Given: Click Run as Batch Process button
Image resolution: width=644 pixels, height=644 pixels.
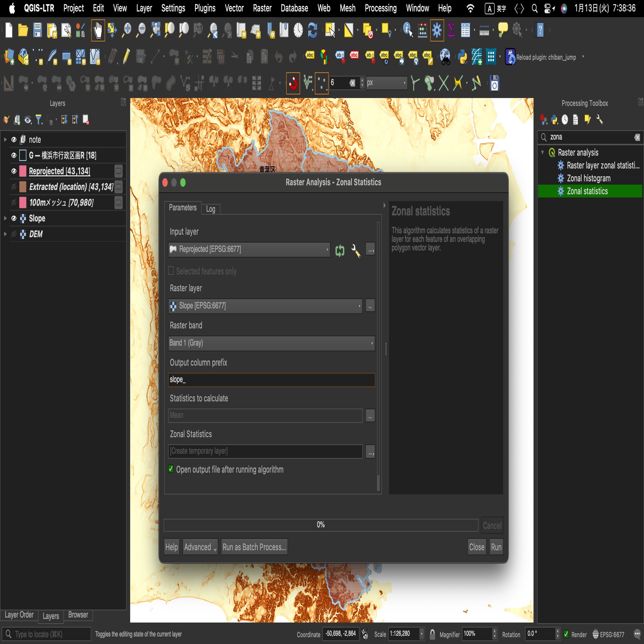Looking at the screenshot, I should coord(254,547).
